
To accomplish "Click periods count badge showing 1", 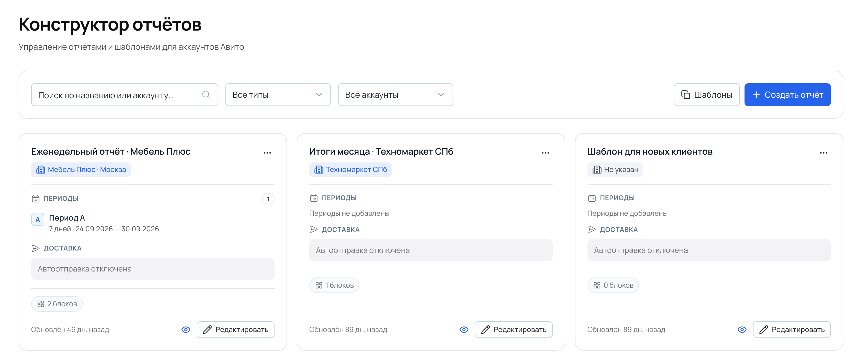I will point(268,198).
